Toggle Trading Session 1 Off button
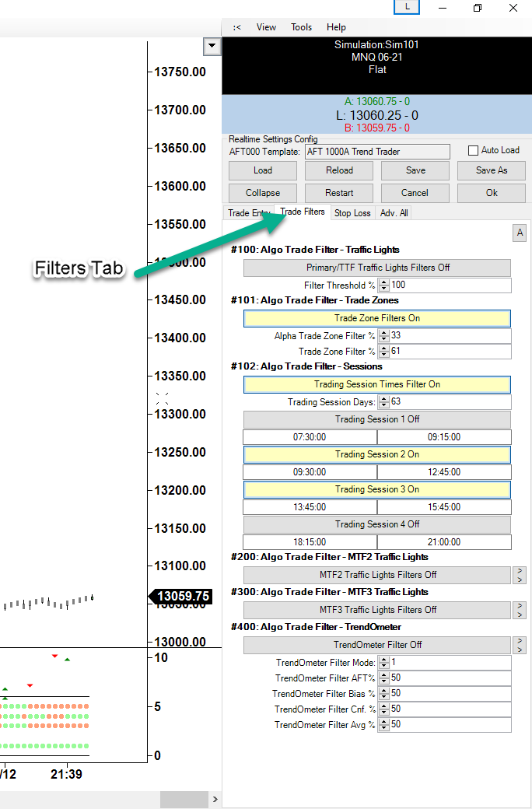 (x=376, y=419)
